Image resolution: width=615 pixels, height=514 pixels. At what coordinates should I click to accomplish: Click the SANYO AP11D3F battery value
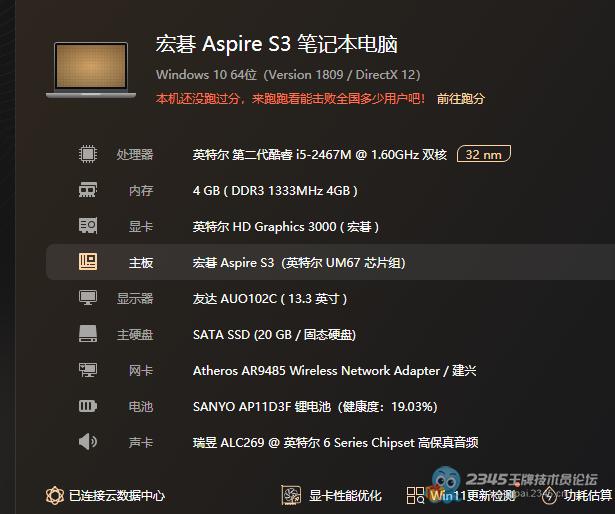click(315, 406)
